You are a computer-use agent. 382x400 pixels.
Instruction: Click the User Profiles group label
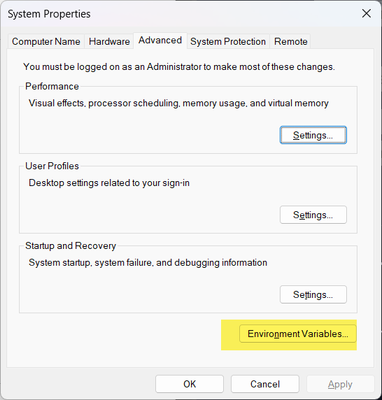click(x=52, y=166)
